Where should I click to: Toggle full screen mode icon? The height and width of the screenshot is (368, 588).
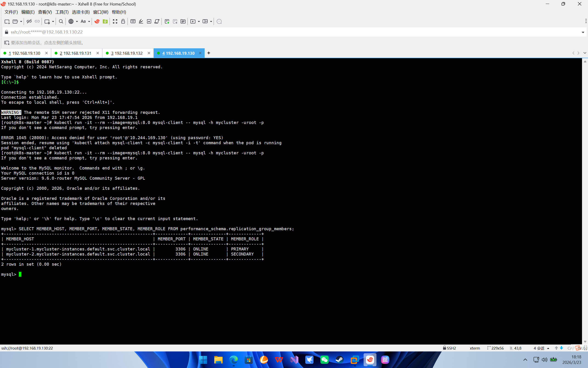115,21
